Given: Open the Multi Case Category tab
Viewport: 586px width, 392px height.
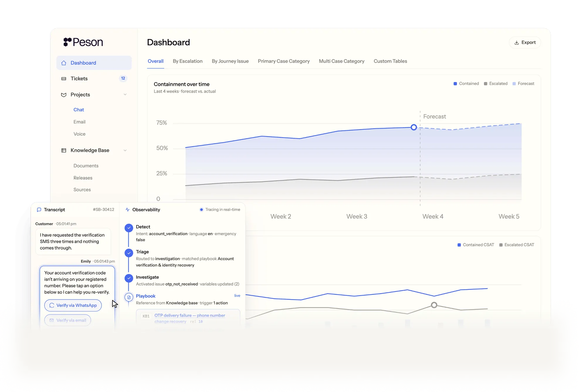Looking at the screenshot, I should [342, 61].
